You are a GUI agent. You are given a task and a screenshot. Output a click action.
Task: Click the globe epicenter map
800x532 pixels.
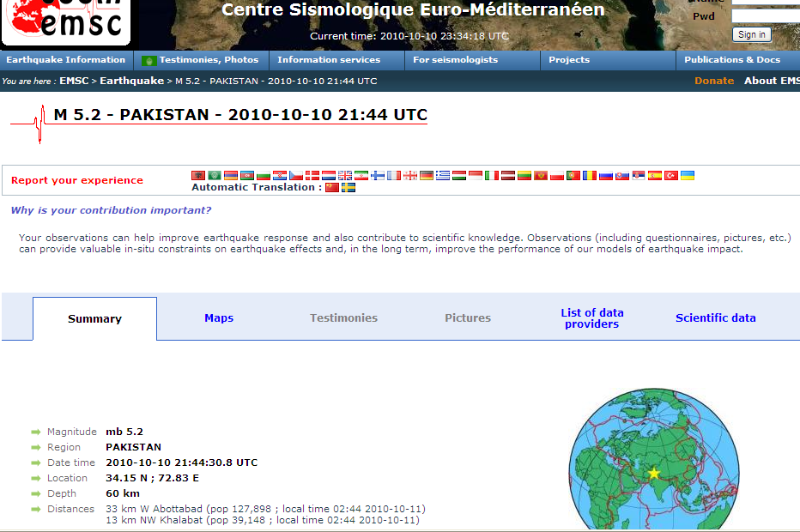654,459
